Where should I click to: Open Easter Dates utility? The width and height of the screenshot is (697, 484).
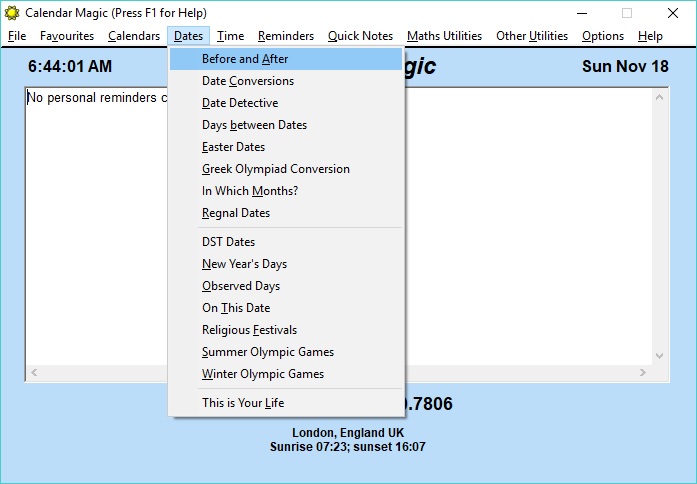click(x=233, y=147)
